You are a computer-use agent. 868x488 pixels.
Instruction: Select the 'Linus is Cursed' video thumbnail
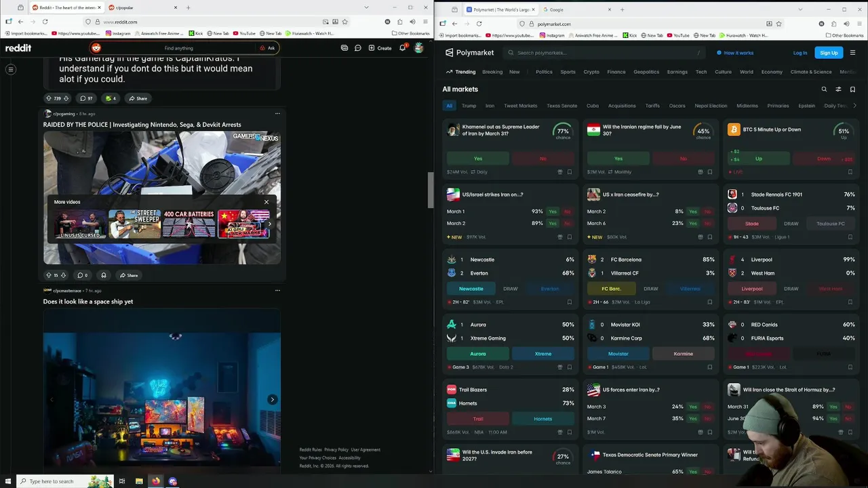pyautogui.click(x=81, y=224)
